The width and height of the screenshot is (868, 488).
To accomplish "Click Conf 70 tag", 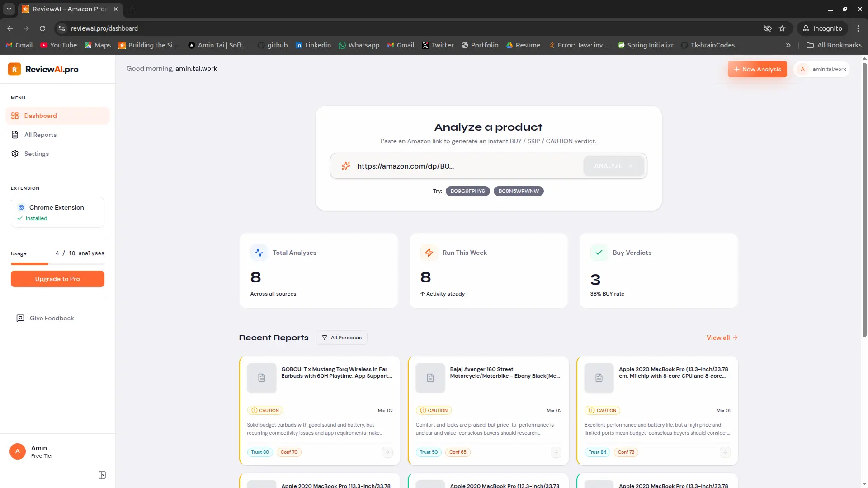I will (x=289, y=452).
